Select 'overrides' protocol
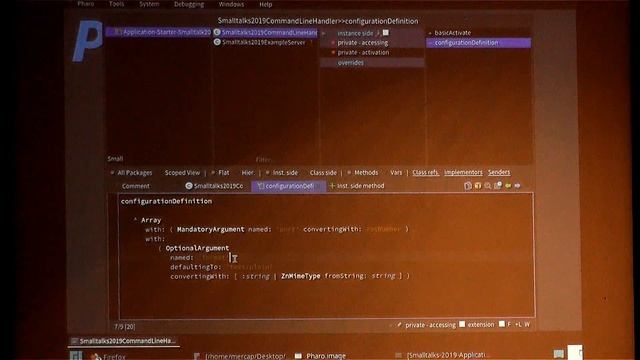 [x=372, y=62]
